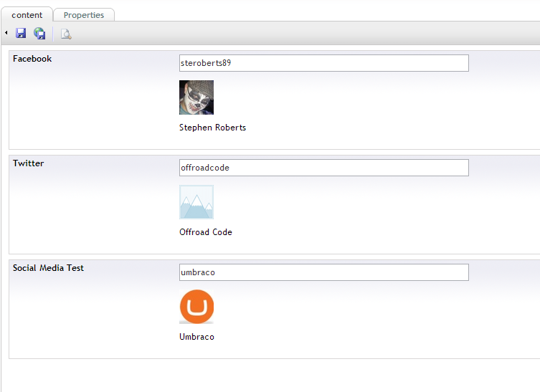The image size is (540, 392).
Task: Click the orange Umbraco logo thumbnail
Action: click(196, 307)
